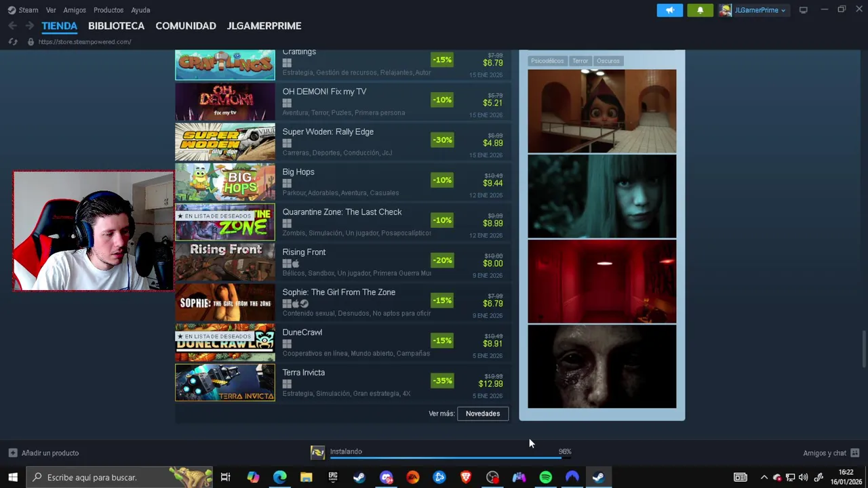Viewport: 868px width, 488px height.
Task: Click the Psicodélicos tag
Action: point(547,61)
